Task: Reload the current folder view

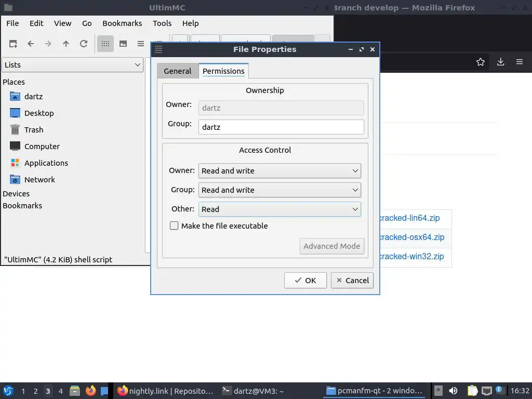Action: click(x=84, y=44)
